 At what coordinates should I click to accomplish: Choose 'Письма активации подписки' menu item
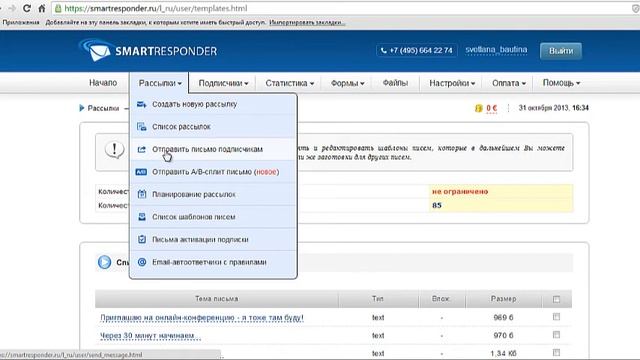213,239
